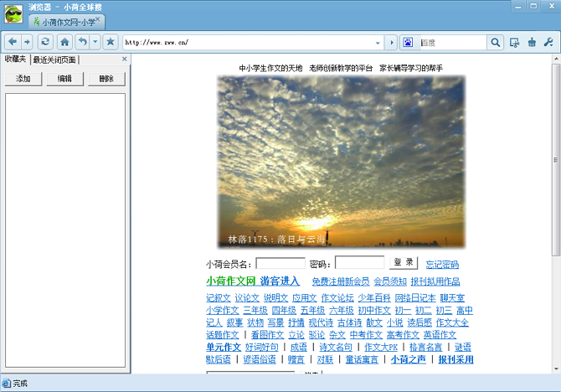Open the 初中作文 link
This screenshot has height=392, width=561.
374,310
